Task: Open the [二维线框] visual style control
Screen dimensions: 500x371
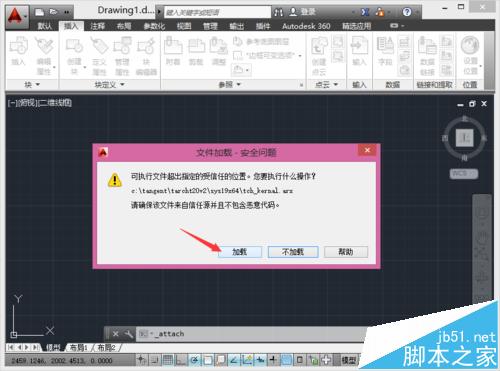Action: coord(55,103)
